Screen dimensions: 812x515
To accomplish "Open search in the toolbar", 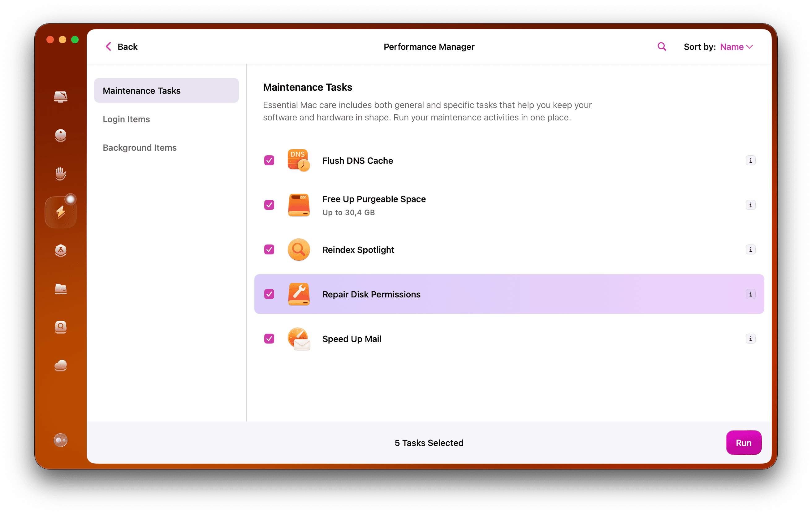I will (661, 46).
